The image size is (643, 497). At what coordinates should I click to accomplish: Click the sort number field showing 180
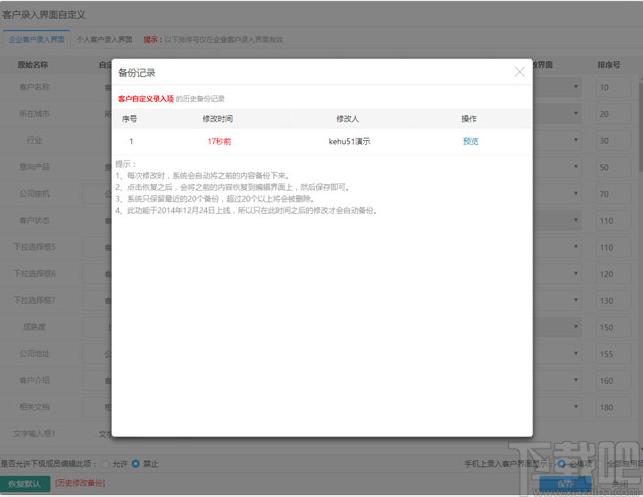point(612,407)
